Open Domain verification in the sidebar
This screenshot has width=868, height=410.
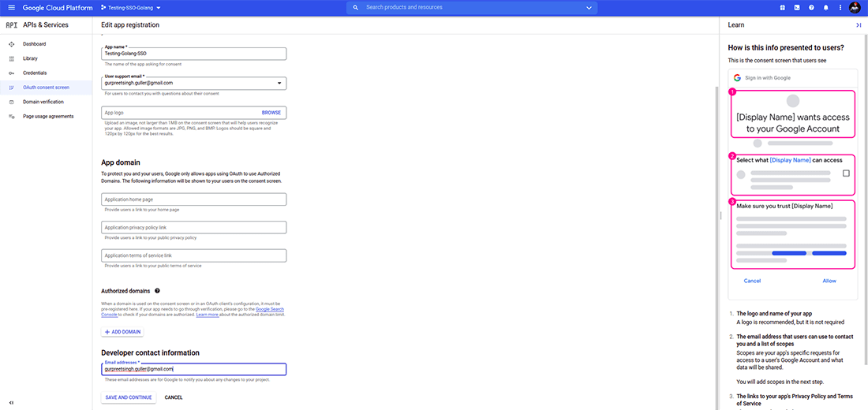click(x=46, y=102)
